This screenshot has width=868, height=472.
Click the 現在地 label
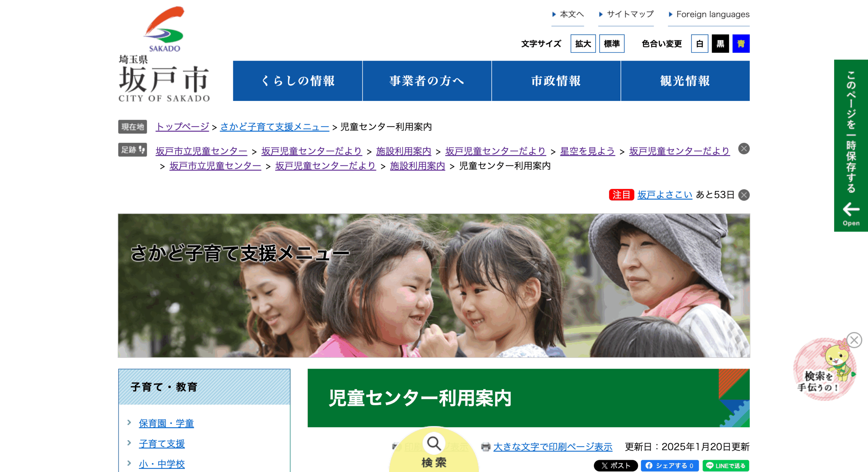point(132,127)
